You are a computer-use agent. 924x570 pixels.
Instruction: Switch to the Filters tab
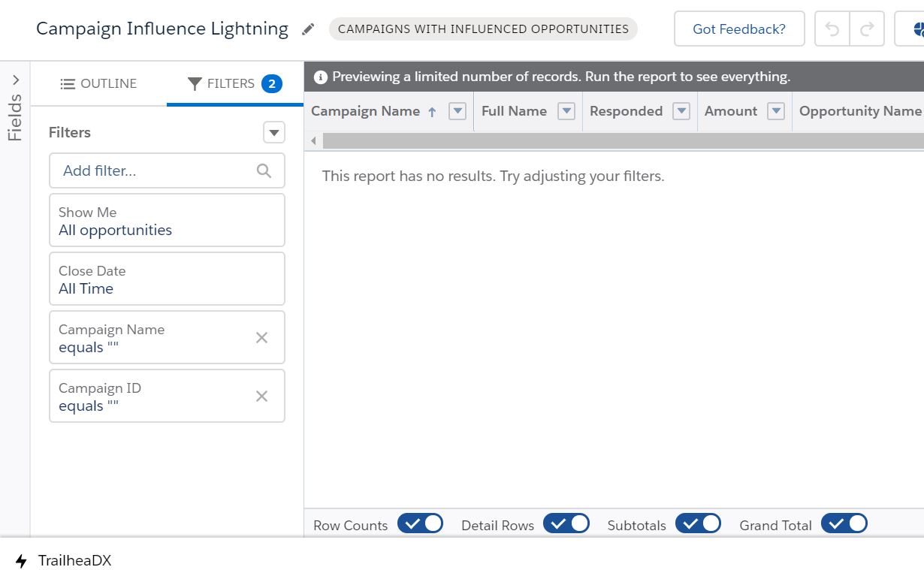click(x=234, y=83)
